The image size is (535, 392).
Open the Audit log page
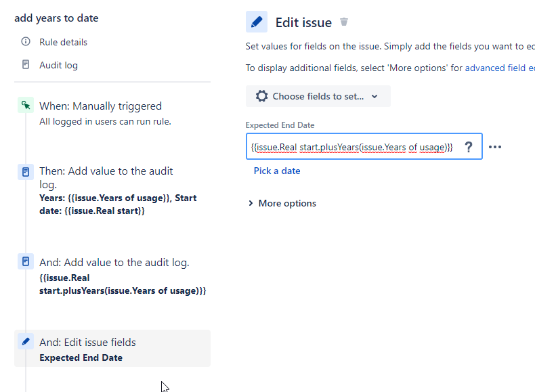(58, 65)
